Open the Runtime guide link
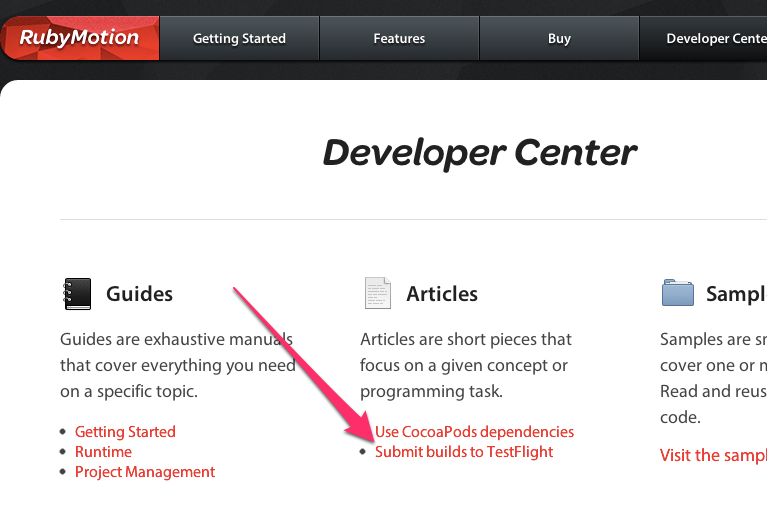767x515 pixels. (x=103, y=451)
